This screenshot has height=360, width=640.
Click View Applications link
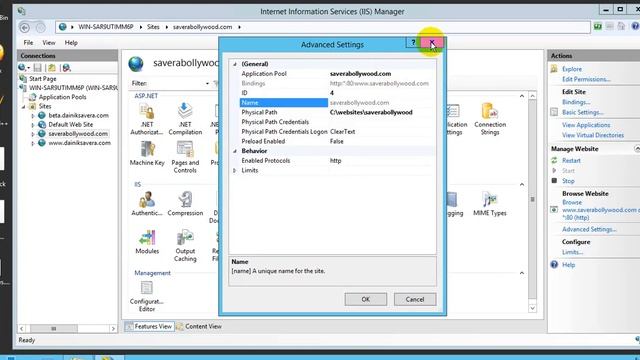(586, 125)
